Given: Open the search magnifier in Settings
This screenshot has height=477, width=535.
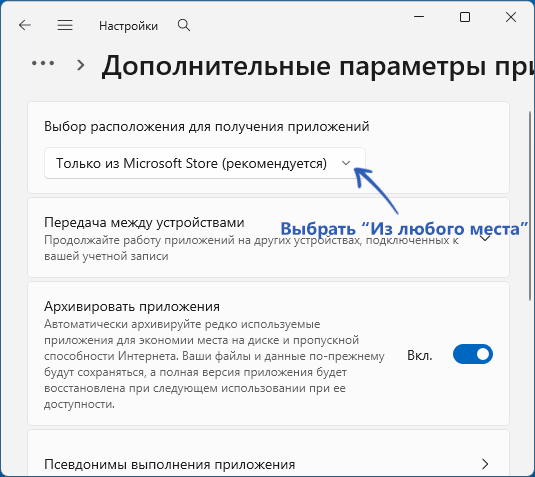Looking at the screenshot, I should (184, 25).
